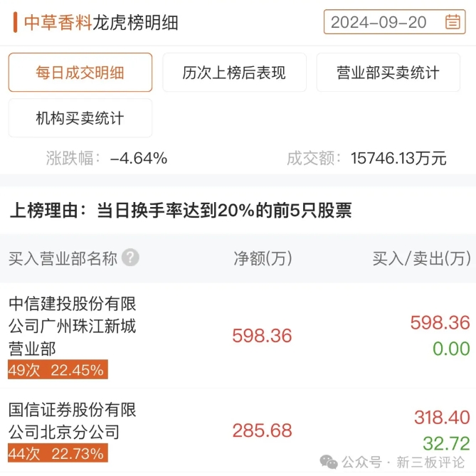Open the 2024-09-20 date picker
Screen dimensions: 476x476
[x=394, y=22]
